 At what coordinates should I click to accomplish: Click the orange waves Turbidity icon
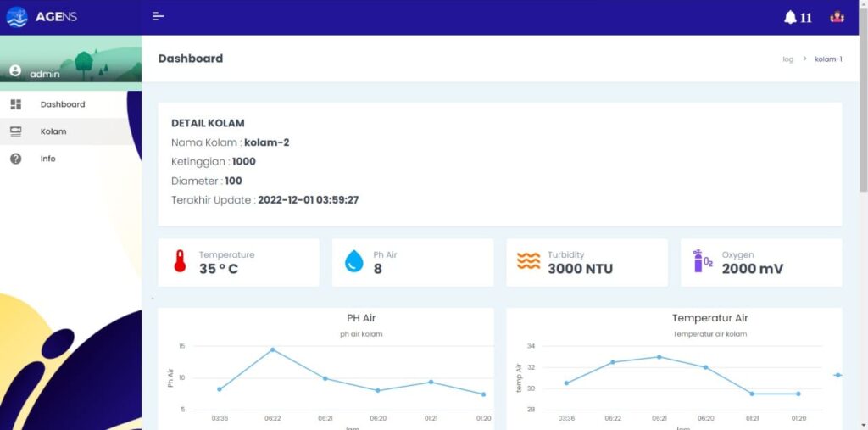[x=528, y=261]
